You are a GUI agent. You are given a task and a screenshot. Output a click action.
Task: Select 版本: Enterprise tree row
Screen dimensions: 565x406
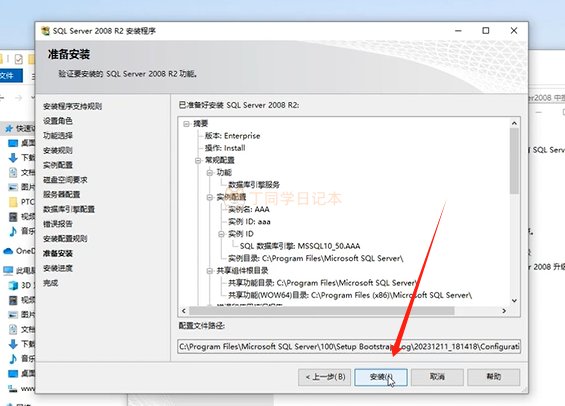(232, 136)
